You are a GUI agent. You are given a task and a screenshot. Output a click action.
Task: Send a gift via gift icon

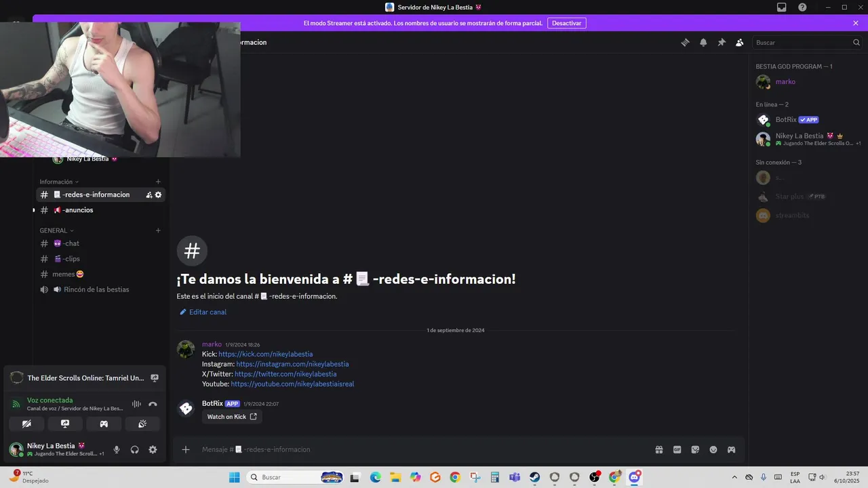point(658,449)
